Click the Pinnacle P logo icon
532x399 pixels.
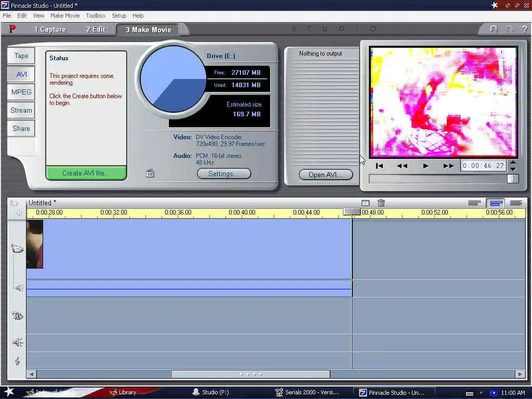click(x=12, y=29)
